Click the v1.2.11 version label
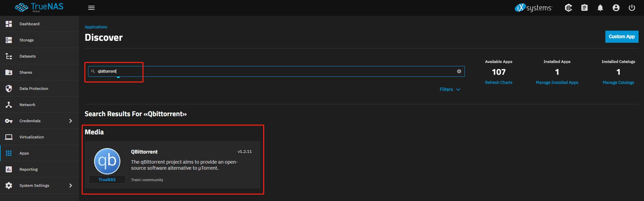Image resolution: width=644 pixels, height=201 pixels. 245,152
